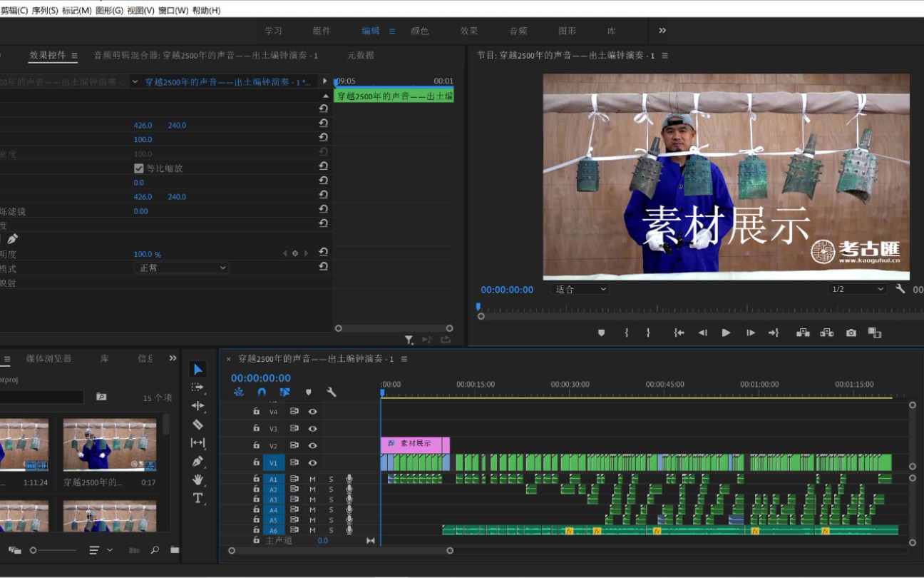Go to In point
The image size is (924, 578).
pyautogui.click(x=679, y=333)
